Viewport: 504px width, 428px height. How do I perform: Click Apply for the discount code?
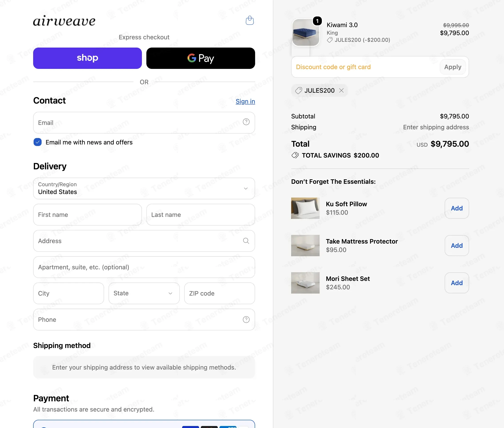pyautogui.click(x=452, y=67)
